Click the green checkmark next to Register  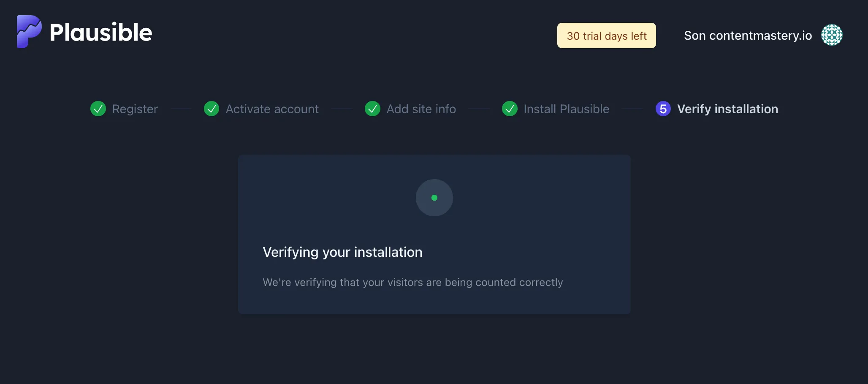(x=98, y=109)
